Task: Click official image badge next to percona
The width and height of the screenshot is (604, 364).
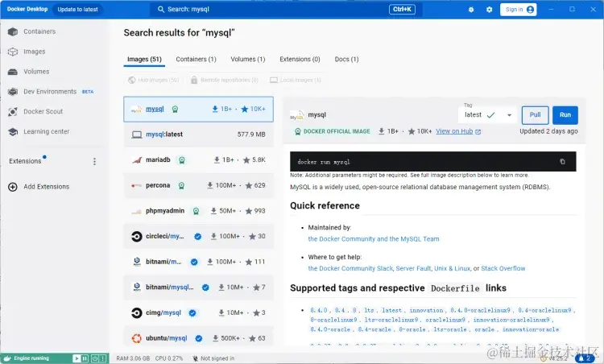Action: [x=181, y=186]
